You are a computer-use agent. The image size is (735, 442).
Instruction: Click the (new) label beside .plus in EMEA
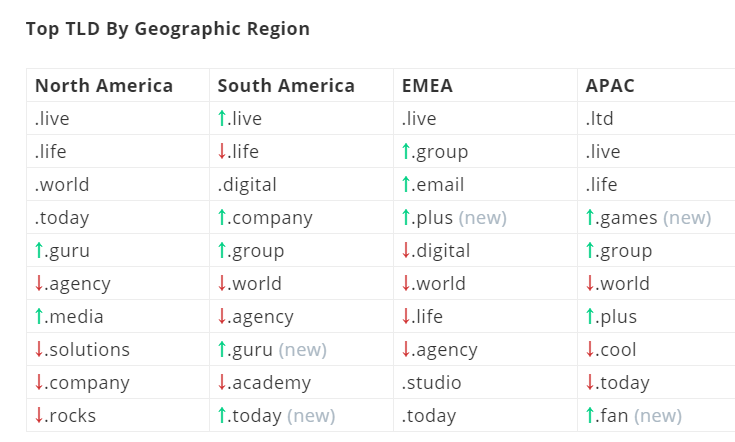[483, 218]
